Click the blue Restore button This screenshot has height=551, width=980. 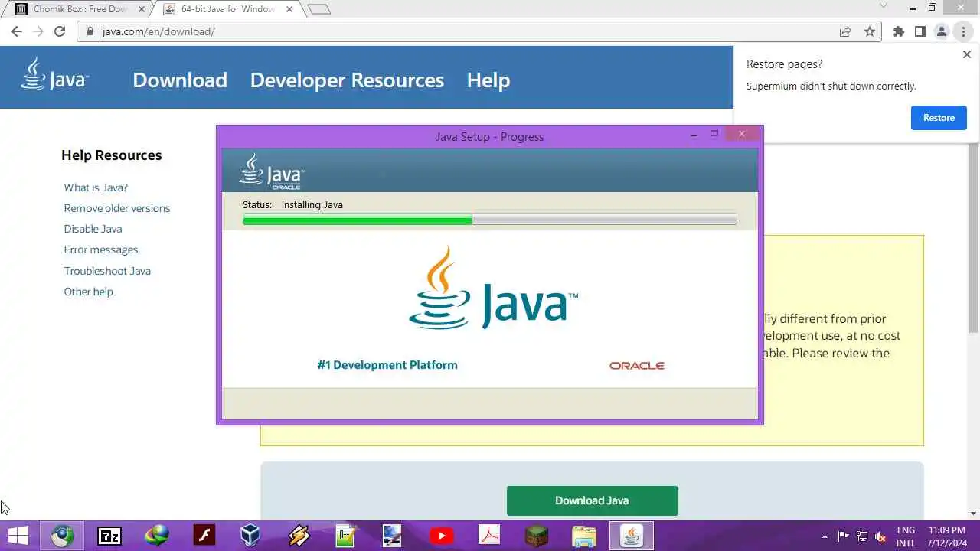(x=939, y=118)
